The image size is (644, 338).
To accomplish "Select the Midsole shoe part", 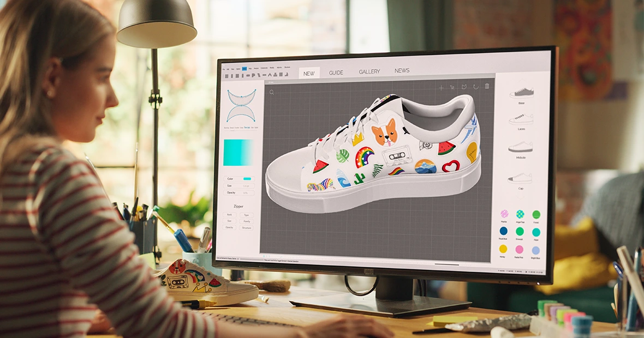I will 520,148.
